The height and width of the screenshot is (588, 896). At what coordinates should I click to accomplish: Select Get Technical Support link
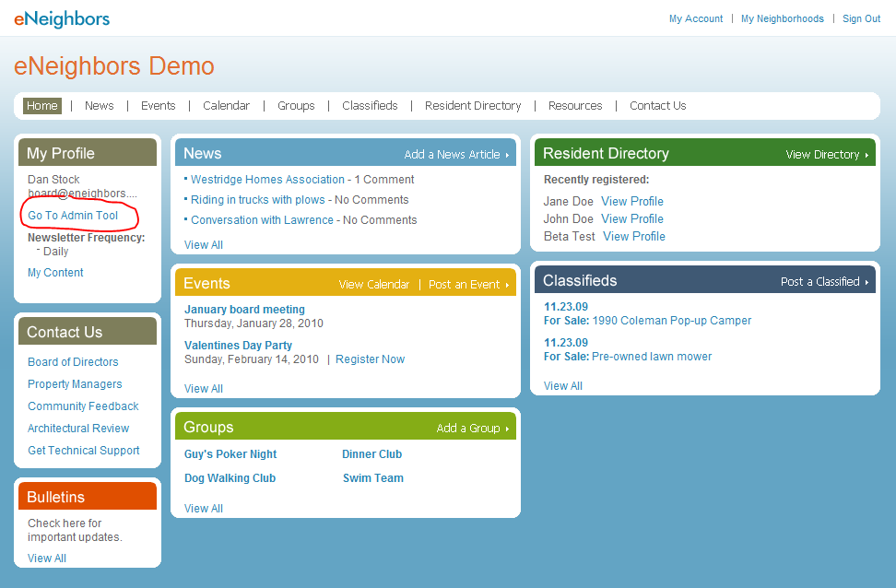coord(84,451)
